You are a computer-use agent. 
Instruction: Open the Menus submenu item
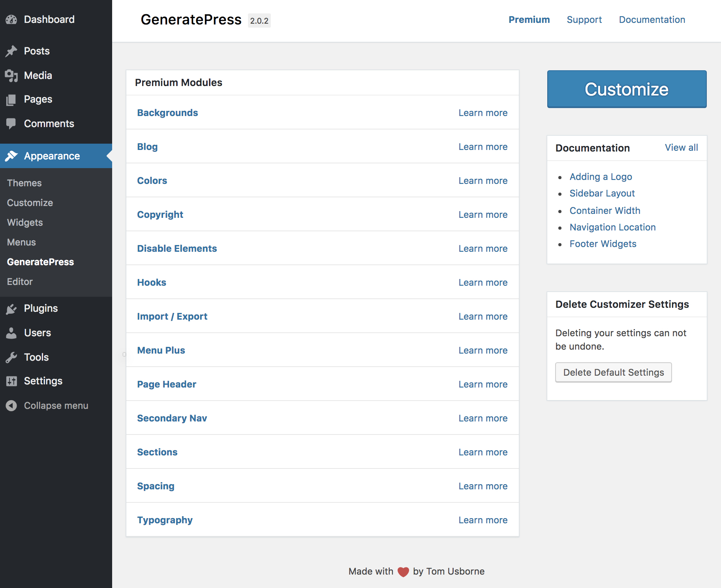click(x=21, y=242)
